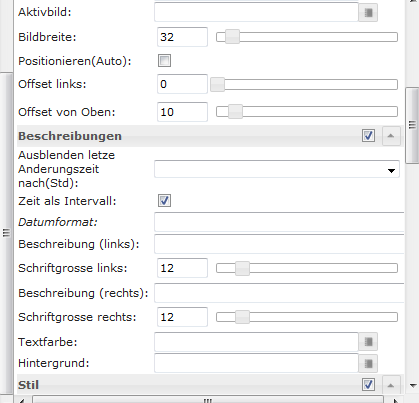Image resolution: width=419 pixels, height=403 pixels.
Task: Enable the Positionieren(Auto) checkbox
Action: coord(164,61)
